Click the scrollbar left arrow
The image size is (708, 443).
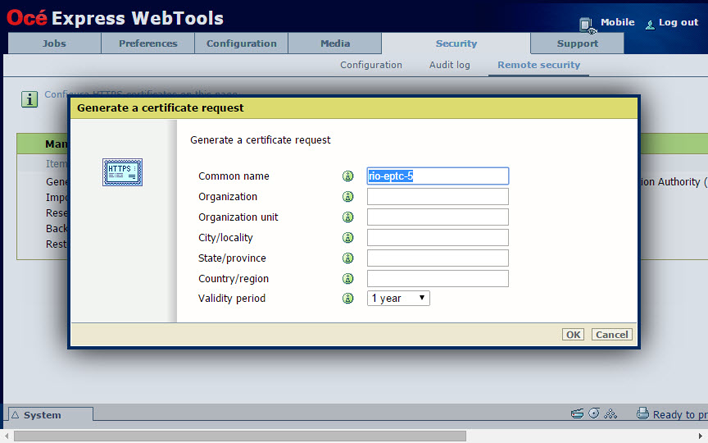(7, 436)
